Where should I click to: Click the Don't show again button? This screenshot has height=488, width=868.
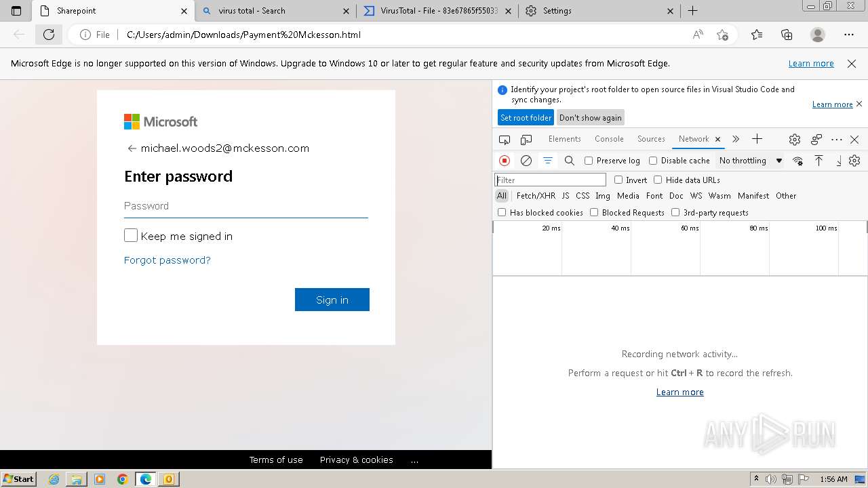click(x=590, y=117)
